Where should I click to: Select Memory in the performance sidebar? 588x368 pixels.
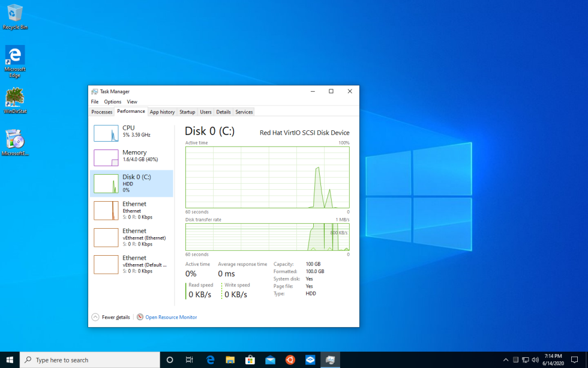[131, 158]
